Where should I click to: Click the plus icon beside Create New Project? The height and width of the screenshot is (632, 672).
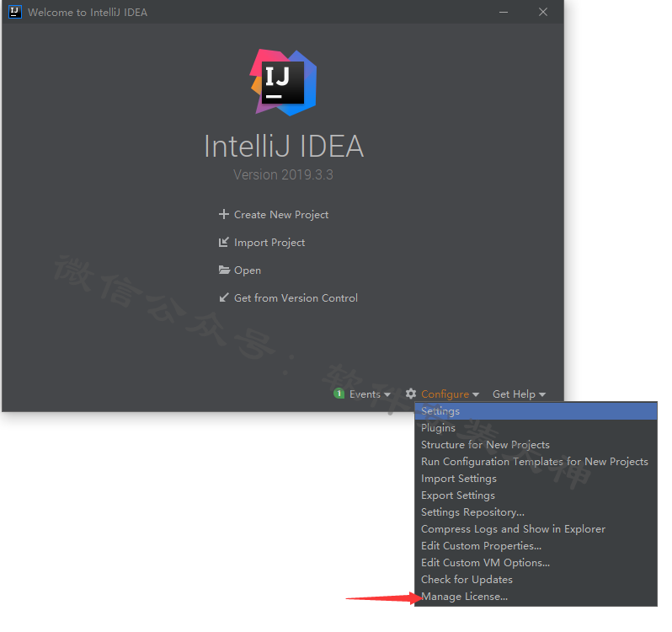click(224, 214)
